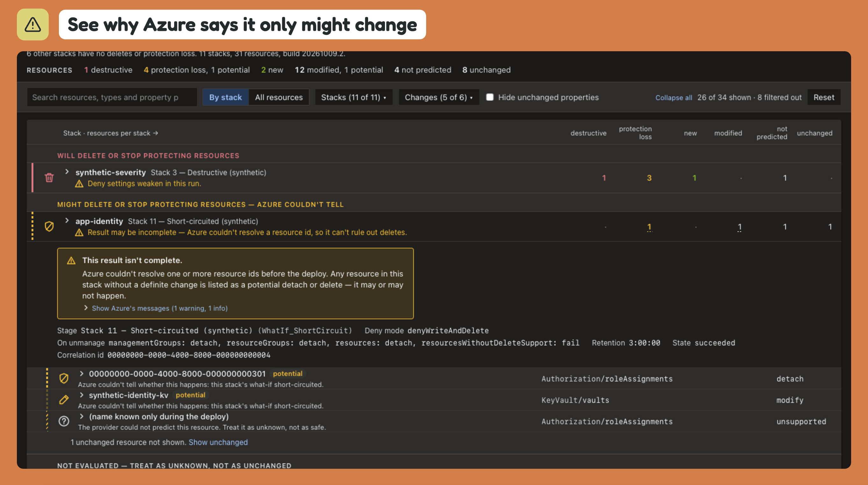Expand resource 00000000-0000-4000-8000-000000000301
This screenshot has height=485, width=868.
[81, 373]
